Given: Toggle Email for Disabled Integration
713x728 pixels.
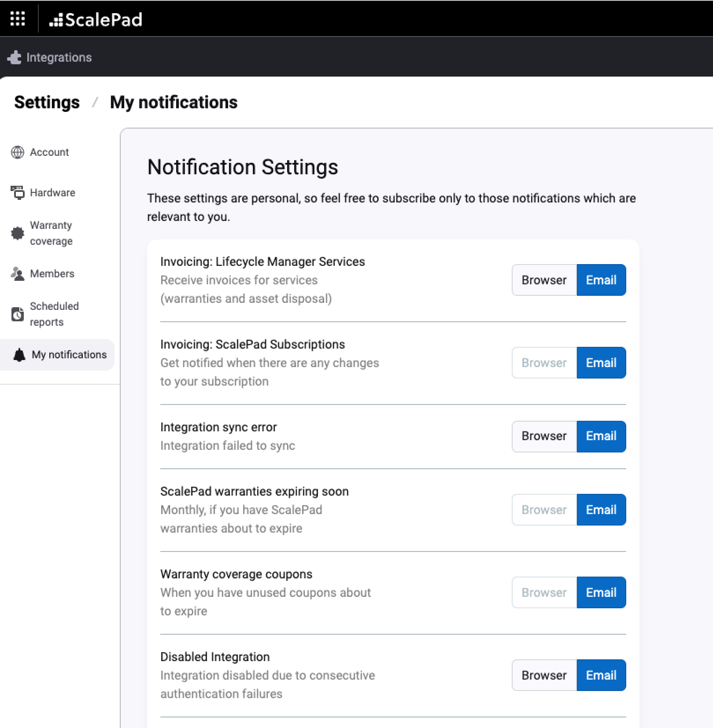Looking at the screenshot, I should point(601,675).
